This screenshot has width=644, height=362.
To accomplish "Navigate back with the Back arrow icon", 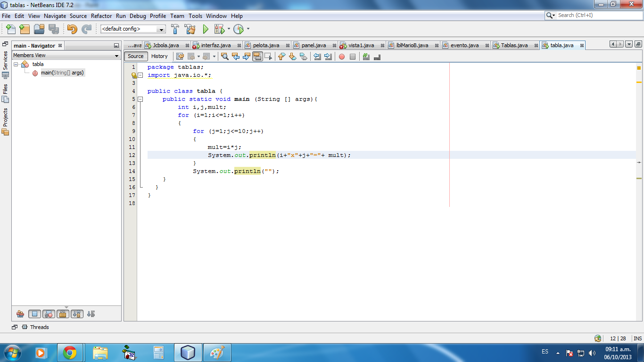I will click(236, 56).
